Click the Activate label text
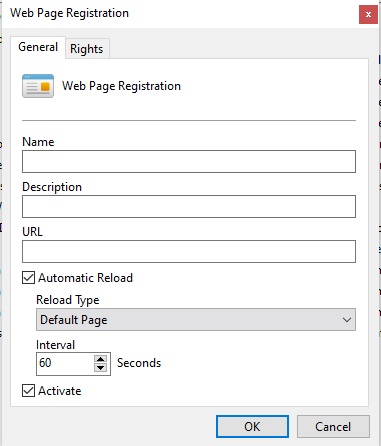The image size is (381, 446). point(60,391)
